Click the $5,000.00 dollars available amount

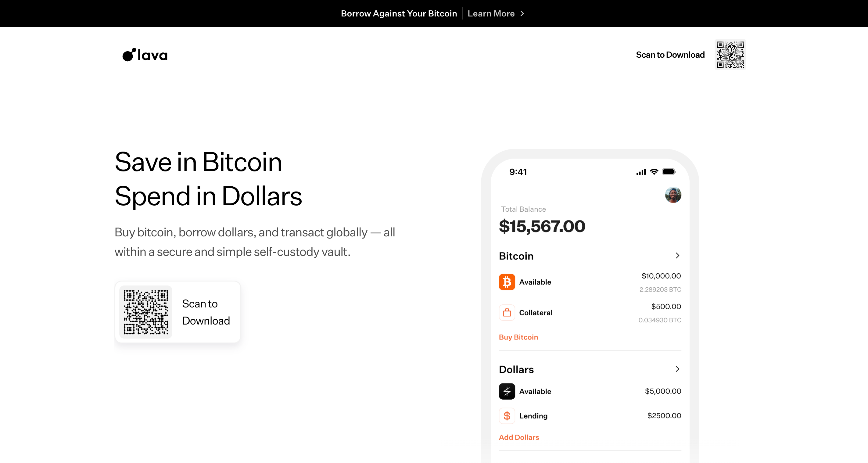tap(663, 391)
